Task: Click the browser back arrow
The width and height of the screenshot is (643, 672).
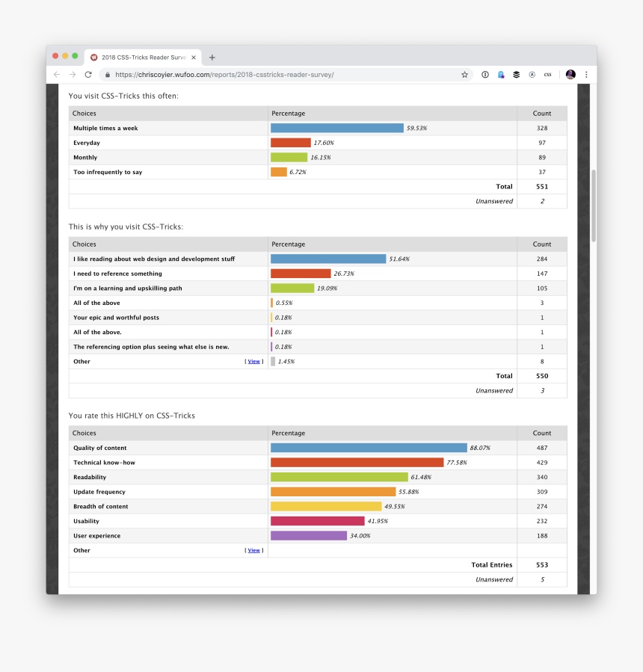Action: [x=57, y=75]
